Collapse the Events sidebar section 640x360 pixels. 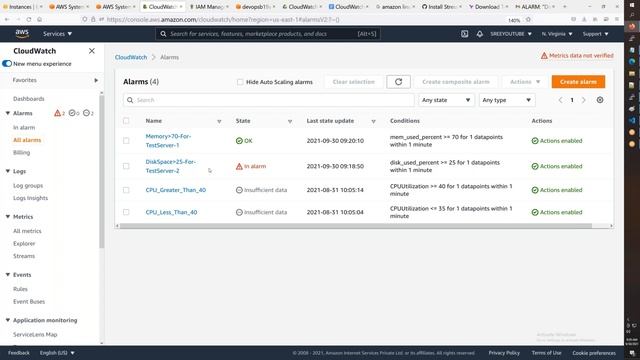(8, 275)
